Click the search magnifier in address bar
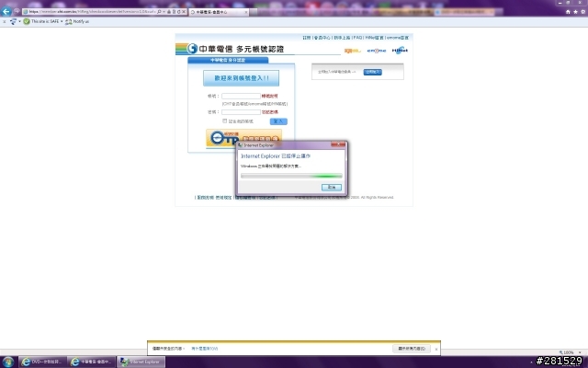This screenshot has height=368, width=588. 159,12
